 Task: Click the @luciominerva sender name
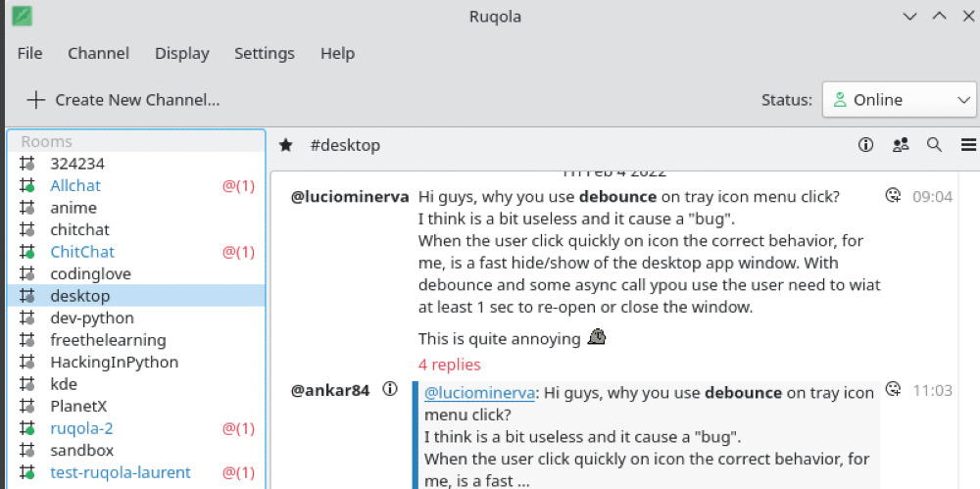pos(350,197)
